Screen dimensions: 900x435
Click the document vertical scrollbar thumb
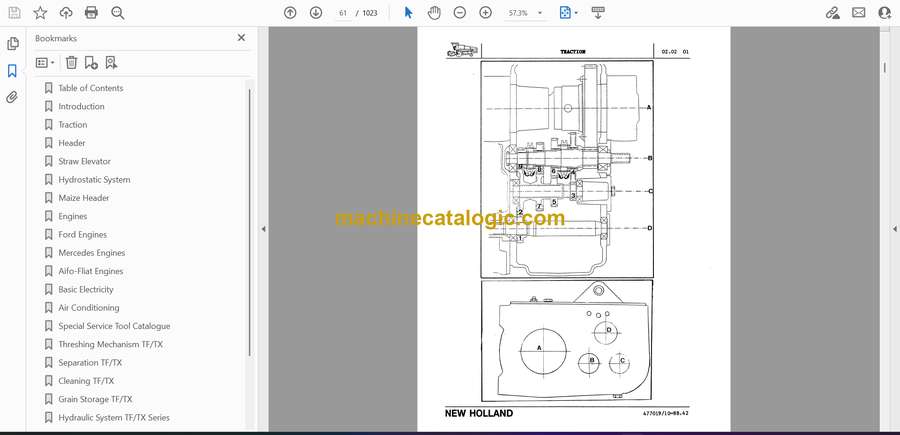pos(885,68)
